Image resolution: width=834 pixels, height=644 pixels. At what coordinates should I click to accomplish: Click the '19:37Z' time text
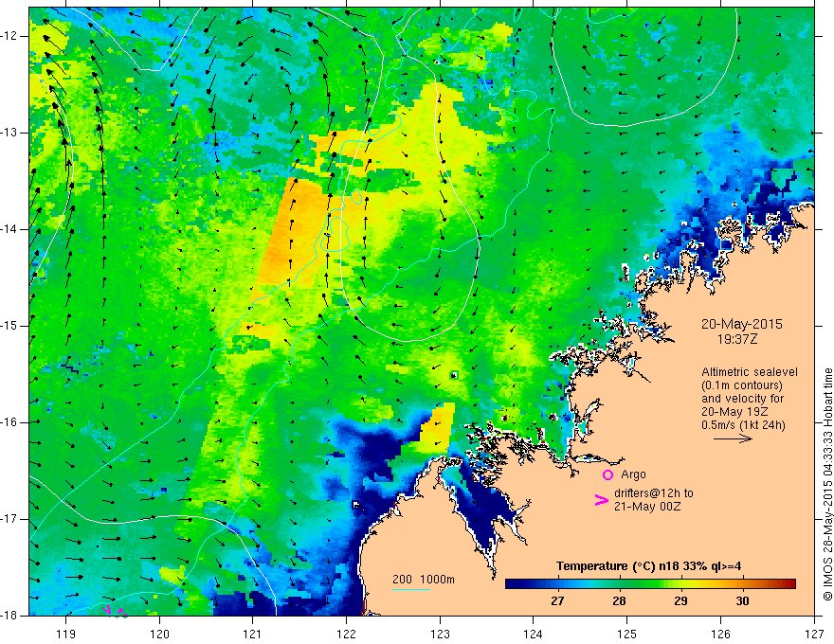pyautogui.click(x=736, y=338)
